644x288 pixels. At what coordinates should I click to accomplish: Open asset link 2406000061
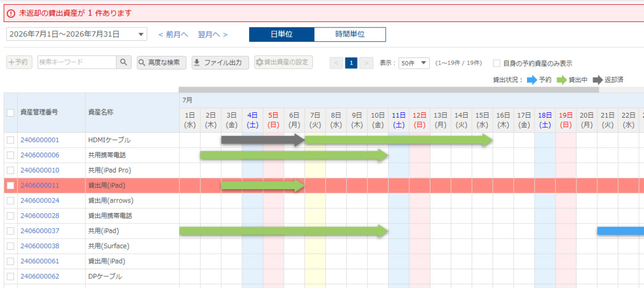[40, 261]
